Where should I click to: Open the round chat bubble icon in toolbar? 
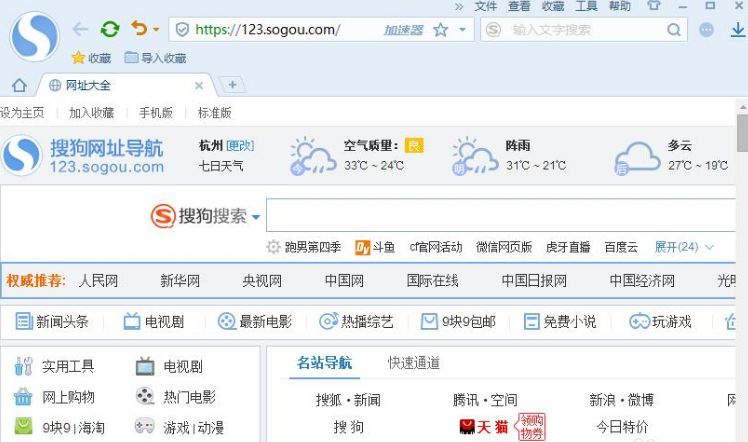tap(706, 30)
